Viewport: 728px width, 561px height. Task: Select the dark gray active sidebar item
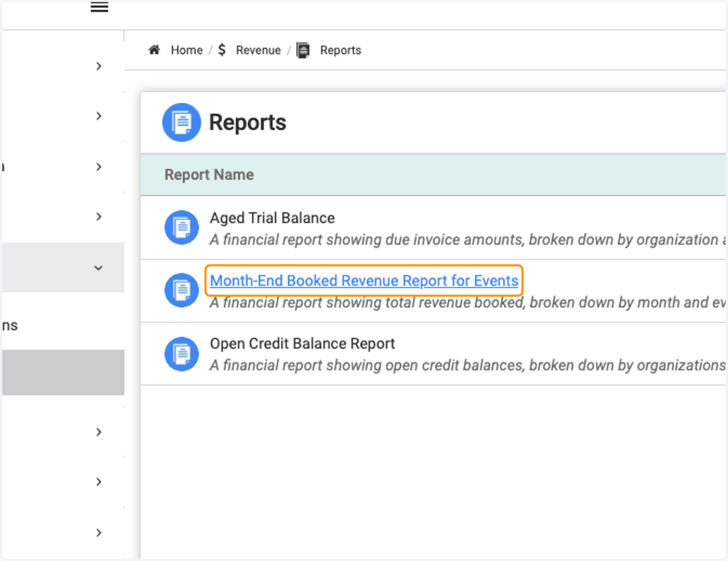(x=63, y=373)
